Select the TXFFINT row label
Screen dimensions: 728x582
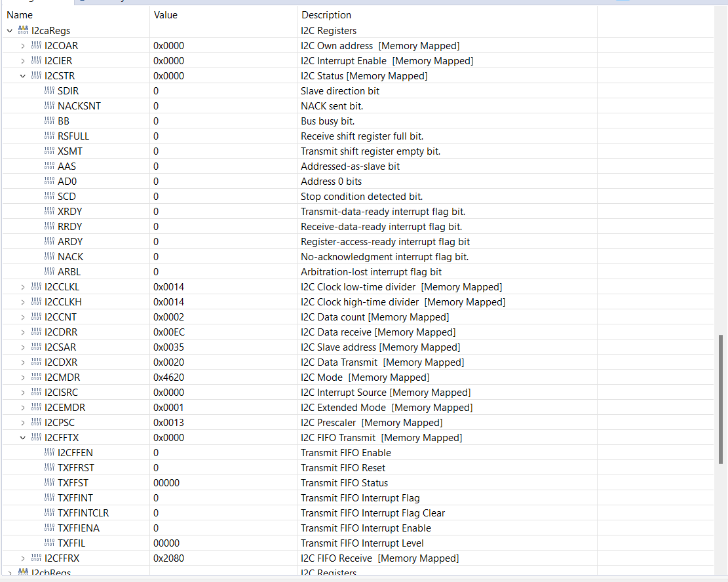tap(75, 498)
